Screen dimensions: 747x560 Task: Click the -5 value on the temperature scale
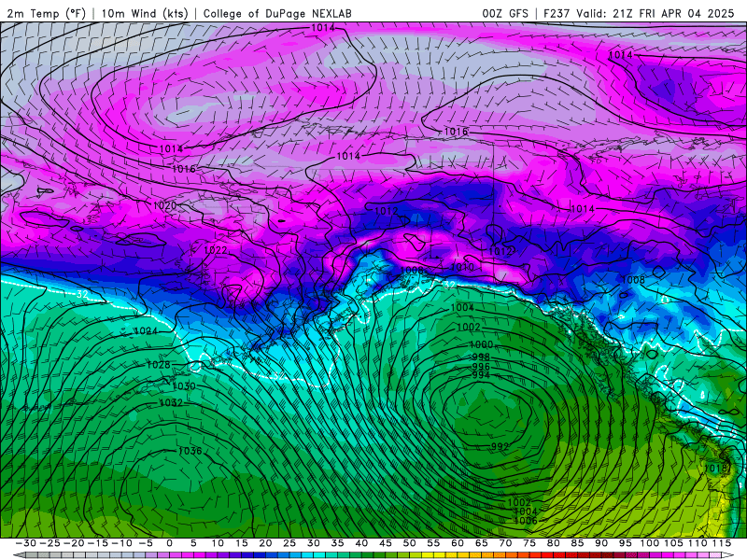(146, 543)
